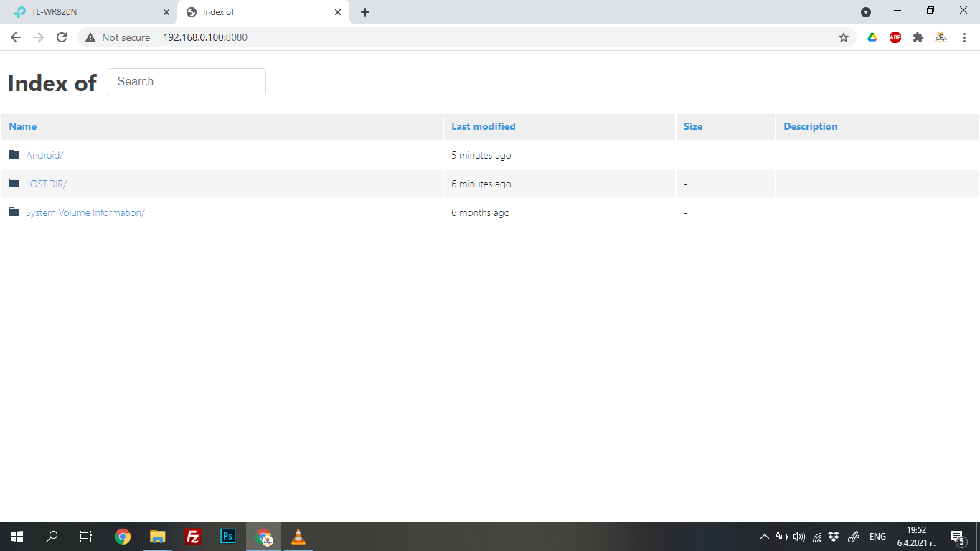The height and width of the screenshot is (551, 980).
Task: Open the Android/ folder link
Action: [44, 155]
